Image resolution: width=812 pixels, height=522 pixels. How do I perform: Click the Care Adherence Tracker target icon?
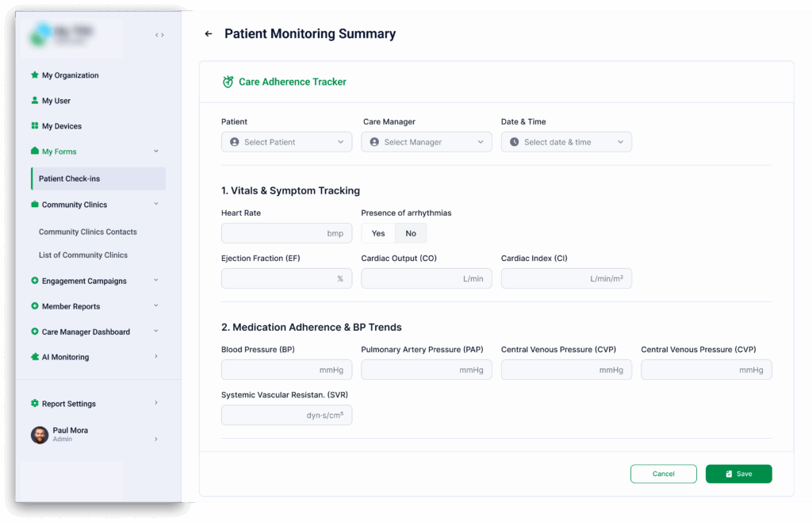tap(228, 82)
